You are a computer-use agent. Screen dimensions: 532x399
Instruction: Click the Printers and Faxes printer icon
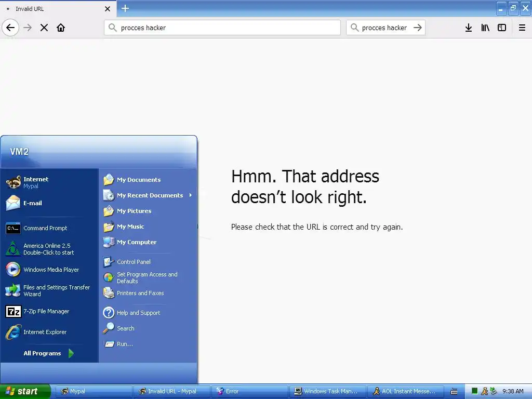(x=109, y=293)
